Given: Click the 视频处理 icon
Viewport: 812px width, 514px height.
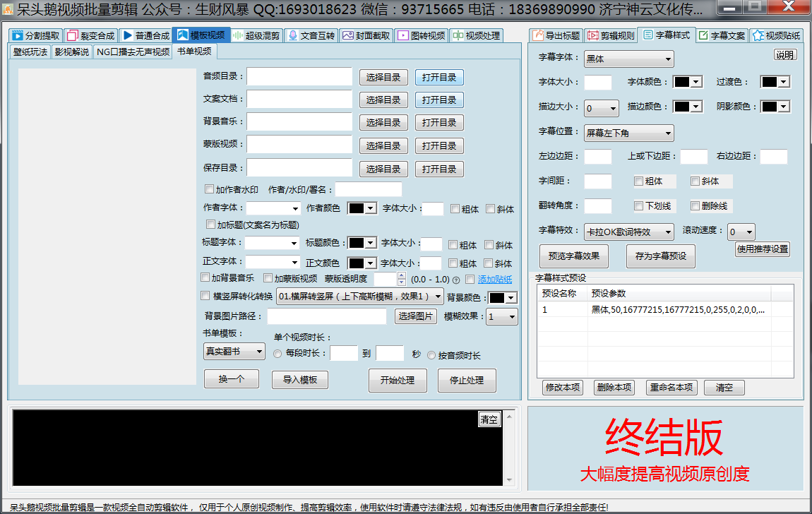Looking at the screenshot, I should [x=458, y=35].
